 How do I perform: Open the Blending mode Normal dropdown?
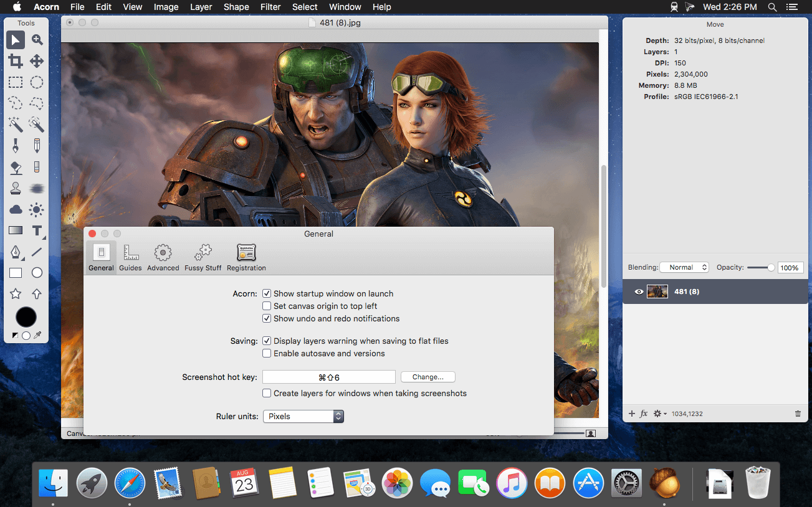pyautogui.click(x=684, y=267)
